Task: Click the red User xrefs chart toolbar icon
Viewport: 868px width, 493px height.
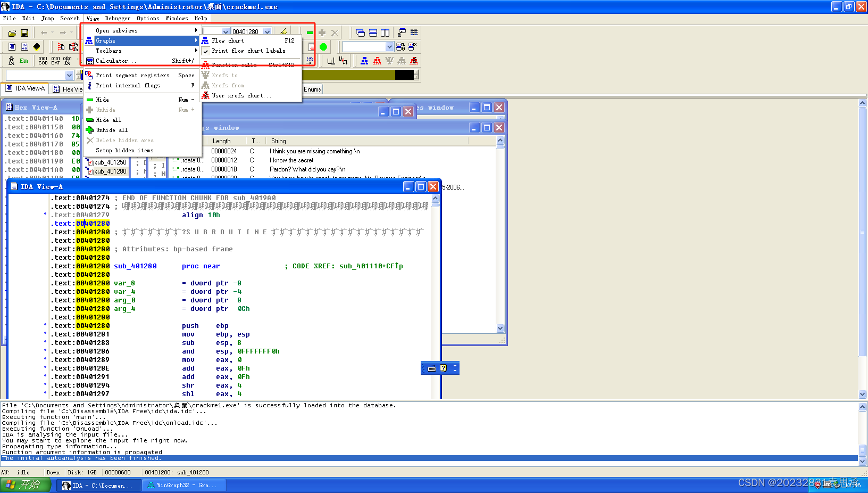Action: 414,61
